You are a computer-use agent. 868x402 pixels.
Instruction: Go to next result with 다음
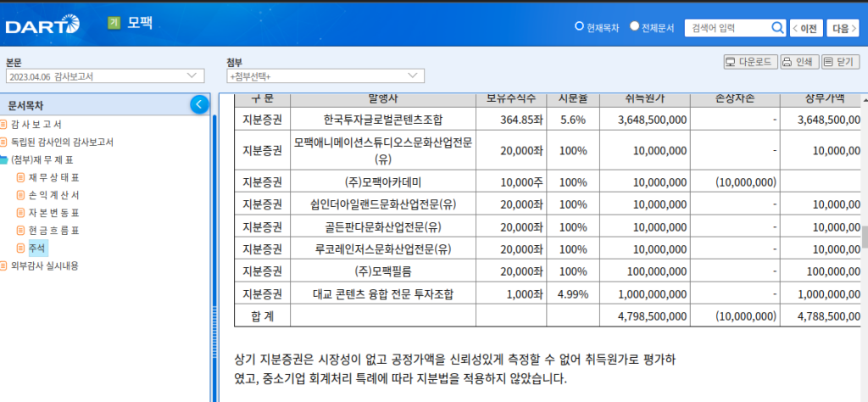[x=843, y=28]
